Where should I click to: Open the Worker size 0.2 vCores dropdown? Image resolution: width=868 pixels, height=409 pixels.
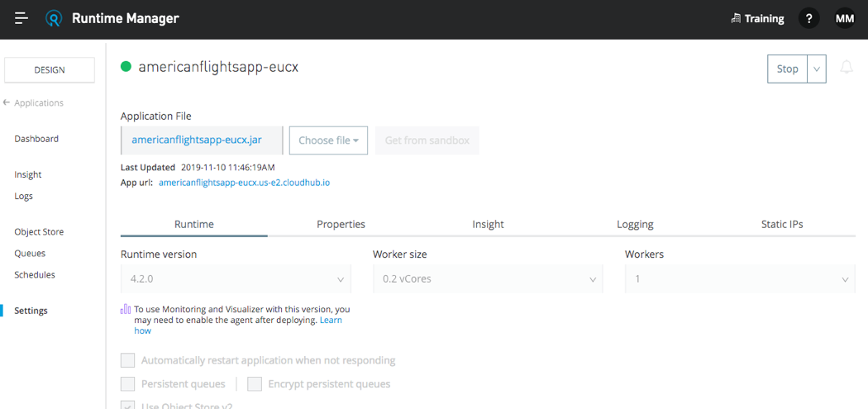coord(488,279)
